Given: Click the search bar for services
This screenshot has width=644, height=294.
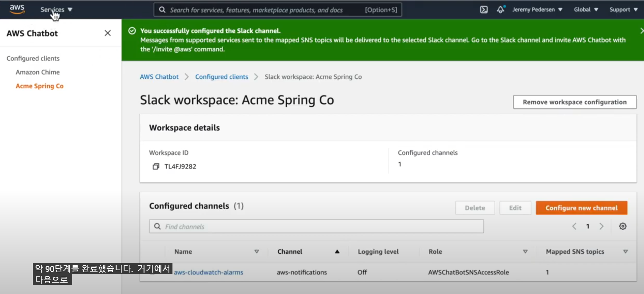Looking at the screenshot, I should coord(278,10).
